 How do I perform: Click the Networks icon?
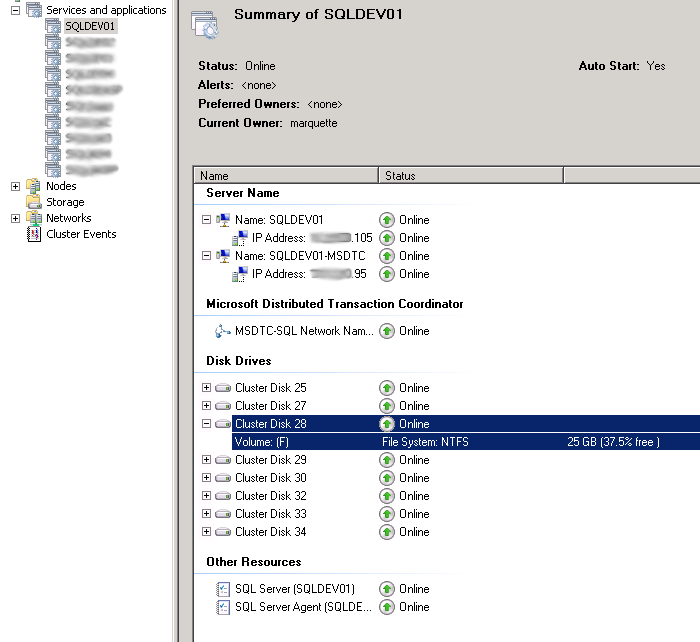(34, 218)
